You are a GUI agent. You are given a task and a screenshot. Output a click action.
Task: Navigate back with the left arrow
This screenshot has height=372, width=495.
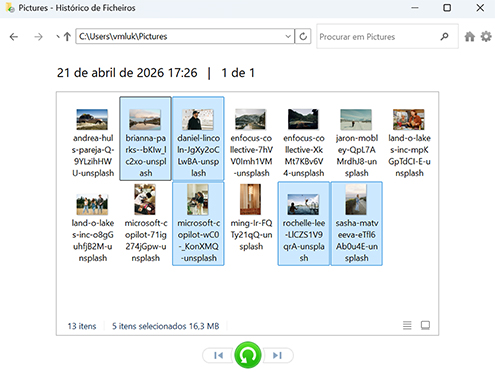point(14,37)
